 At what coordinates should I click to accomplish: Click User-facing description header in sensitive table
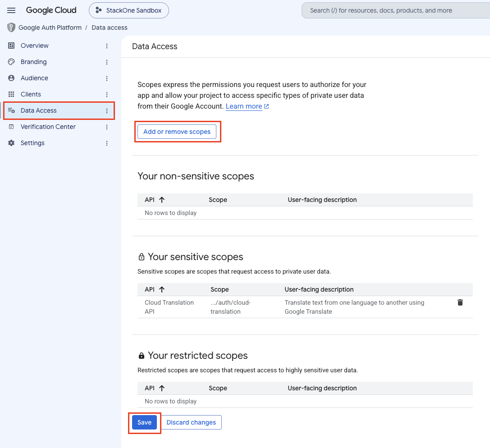coord(319,290)
